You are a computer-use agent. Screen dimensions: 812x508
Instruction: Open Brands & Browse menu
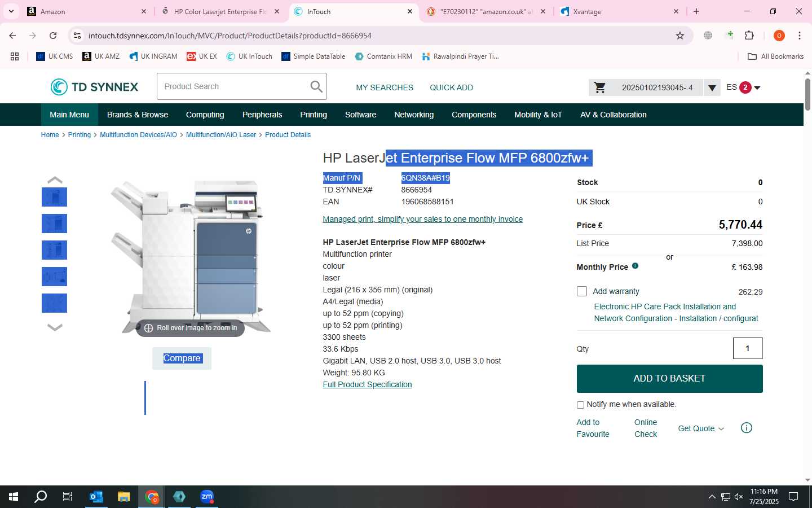tap(138, 115)
